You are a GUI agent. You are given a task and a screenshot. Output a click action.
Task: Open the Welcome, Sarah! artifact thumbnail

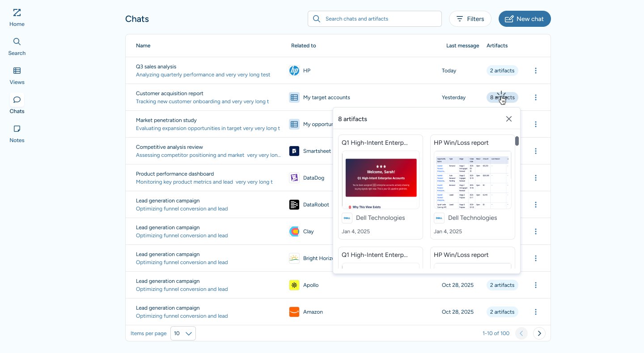(381, 180)
